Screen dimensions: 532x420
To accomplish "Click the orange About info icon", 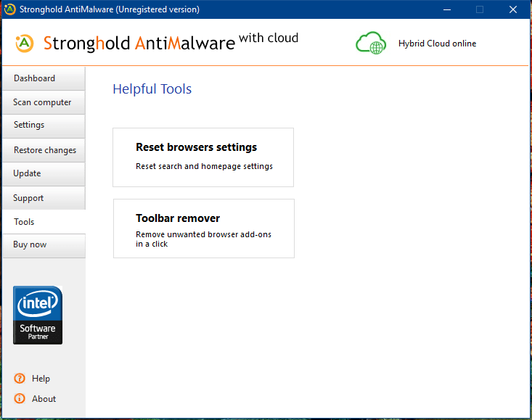I will coord(20,399).
